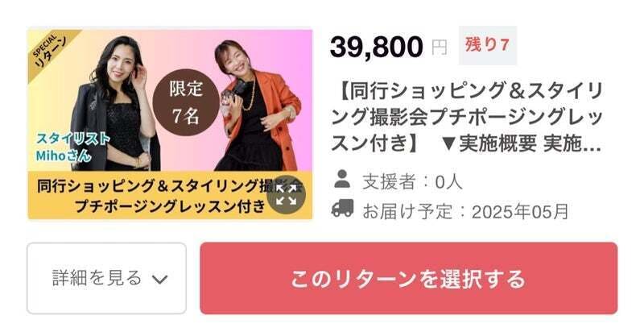Open the return banner thumbnail image
The width and height of the screenshot is (644, 332).
click(170, 124)
